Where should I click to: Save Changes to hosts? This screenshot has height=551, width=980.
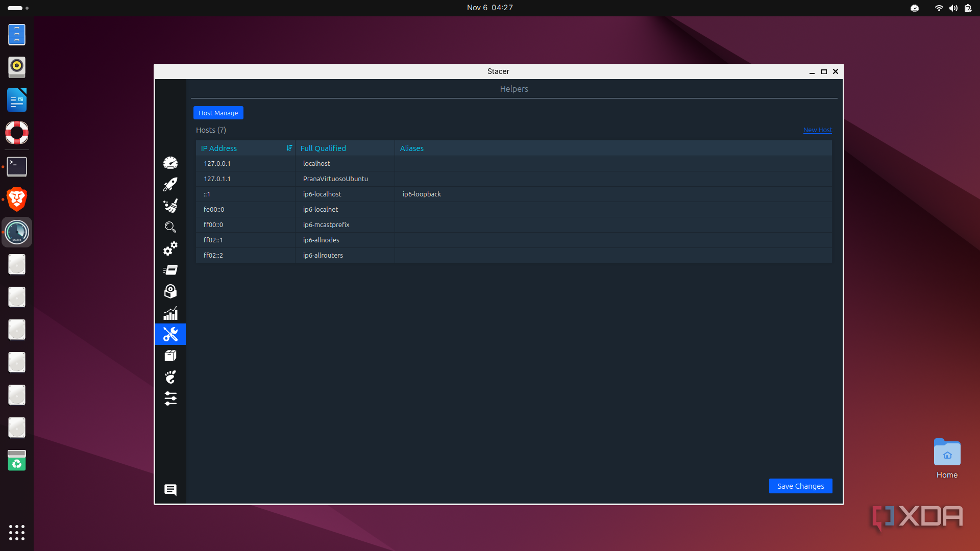(800, 486)
